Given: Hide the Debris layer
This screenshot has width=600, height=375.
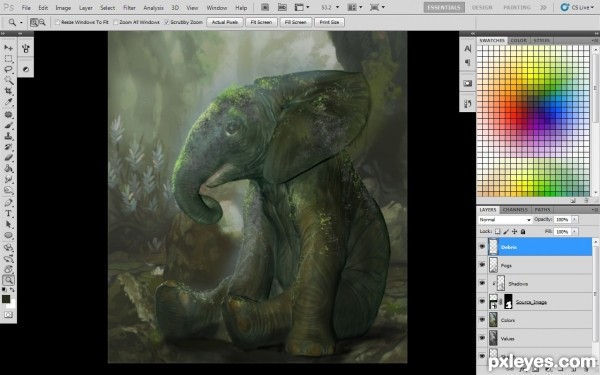Looking at the screenshot, I should click(x=482, y=247).
